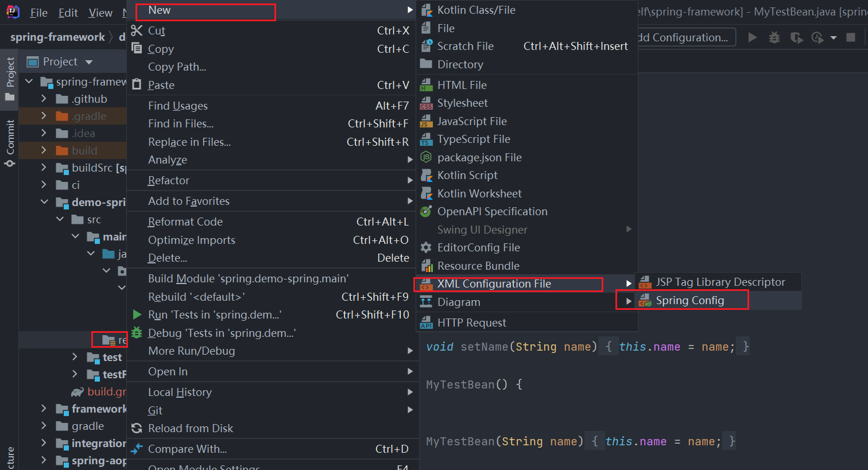Screen dimensions: 868x470
Task: Click the Copy icon in context menu
Action: pyautogui.click(x=137, y=48)
